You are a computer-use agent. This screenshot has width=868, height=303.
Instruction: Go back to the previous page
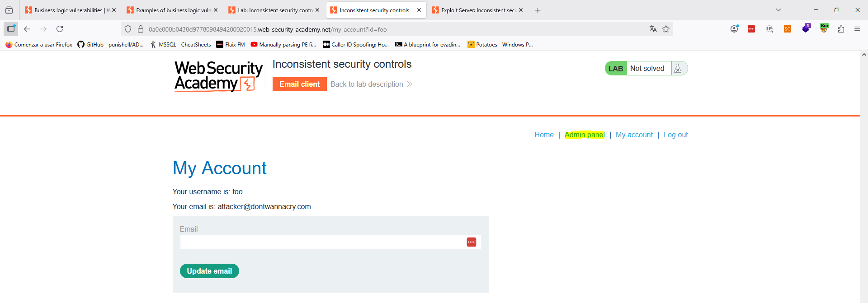coord(27,29)
